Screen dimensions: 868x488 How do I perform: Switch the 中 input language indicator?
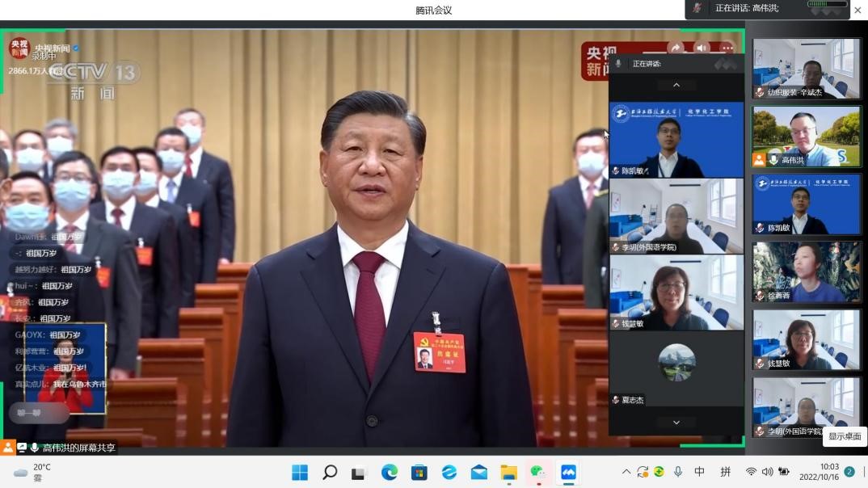pos(700,472)
